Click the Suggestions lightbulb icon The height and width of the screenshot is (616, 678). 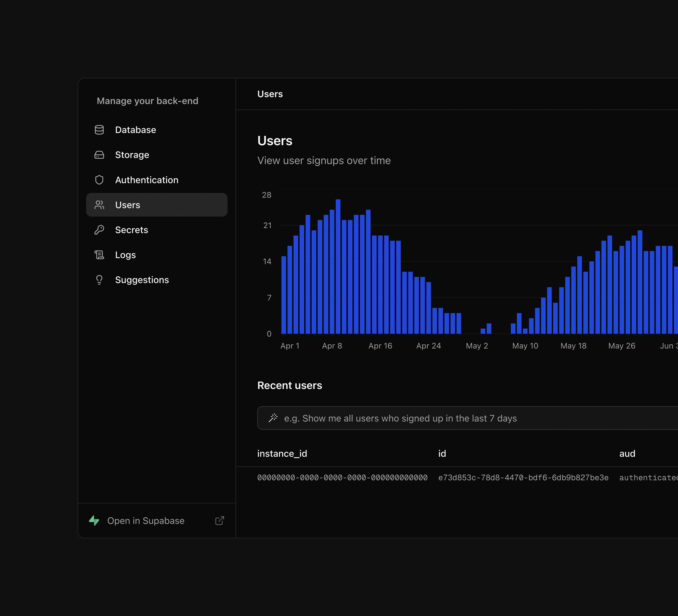[x=99, y=280]
